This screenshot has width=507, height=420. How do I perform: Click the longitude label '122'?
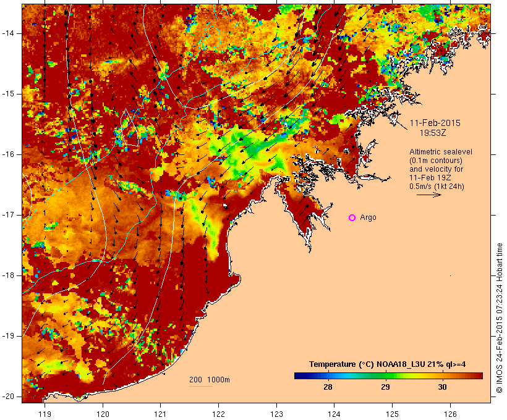tap(218, 414)
